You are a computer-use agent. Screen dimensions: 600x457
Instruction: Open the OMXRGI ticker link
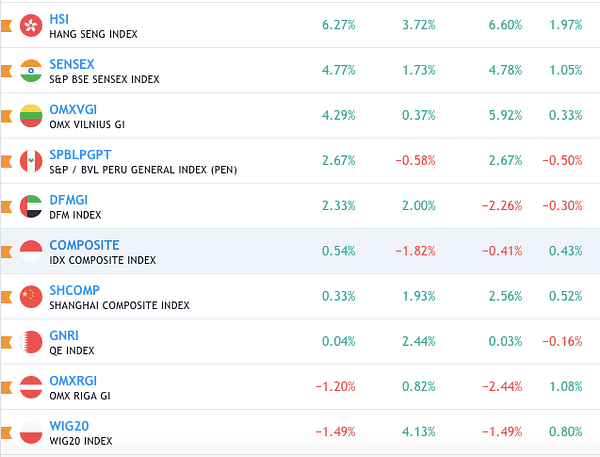73,380
